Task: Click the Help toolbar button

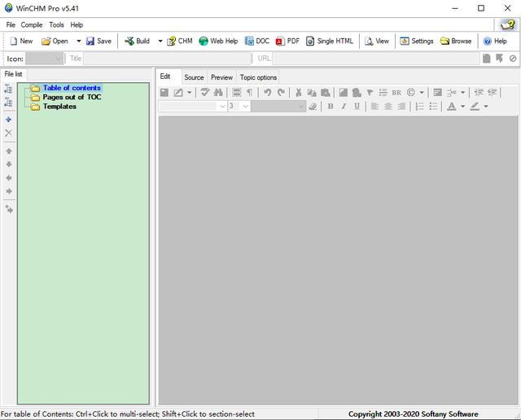Action: (495, 42)
